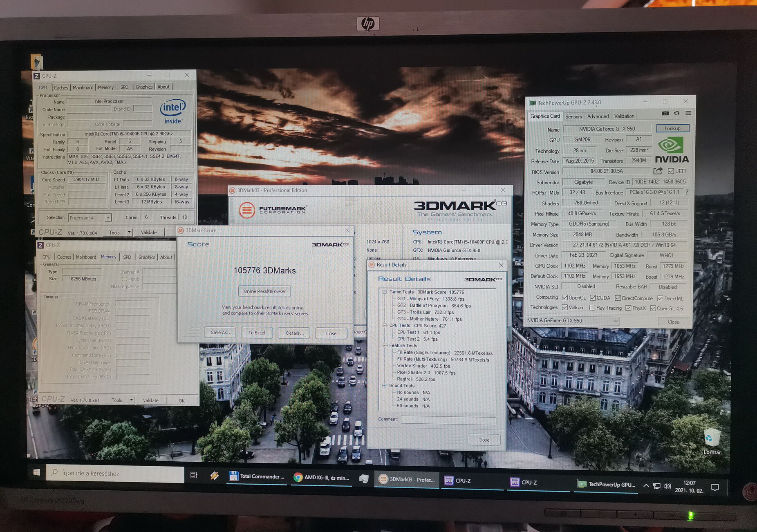The image size is (757, 532).
Task: Toggle Vulkan checkbox
Action: (565, 307)
